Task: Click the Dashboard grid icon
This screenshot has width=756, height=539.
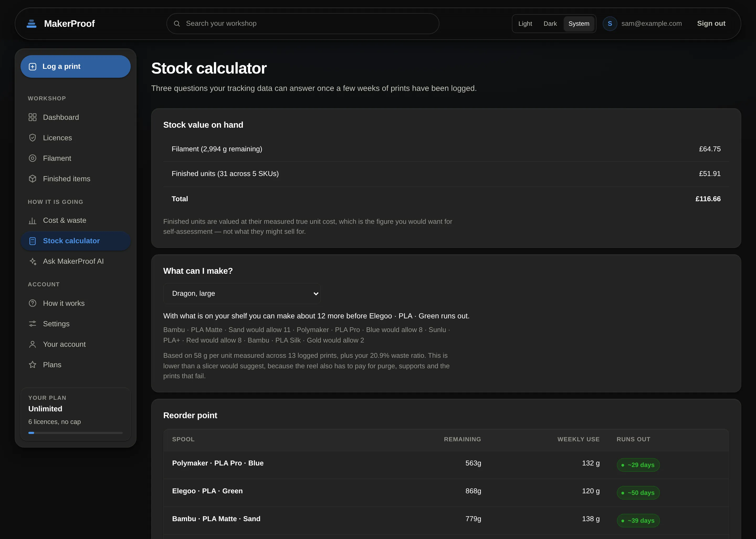Action: click(33, 117)
